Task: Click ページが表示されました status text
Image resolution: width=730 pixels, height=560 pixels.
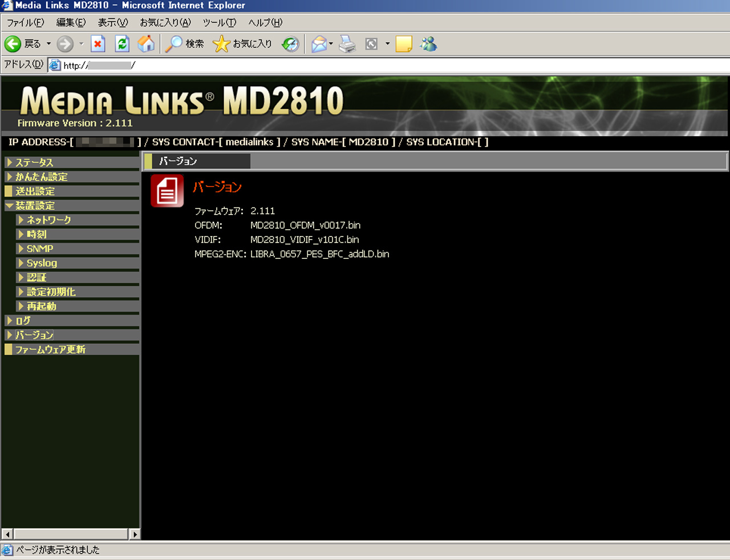Action: coord(58,550)
